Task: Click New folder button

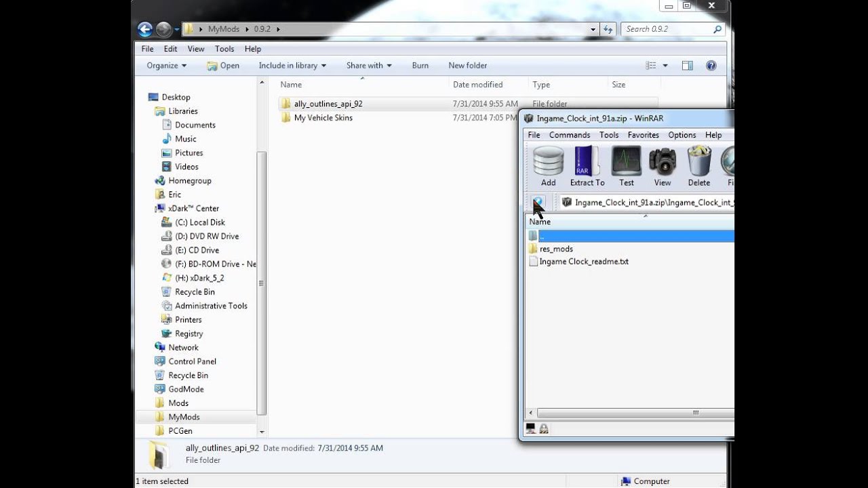Action: [468, 66]
